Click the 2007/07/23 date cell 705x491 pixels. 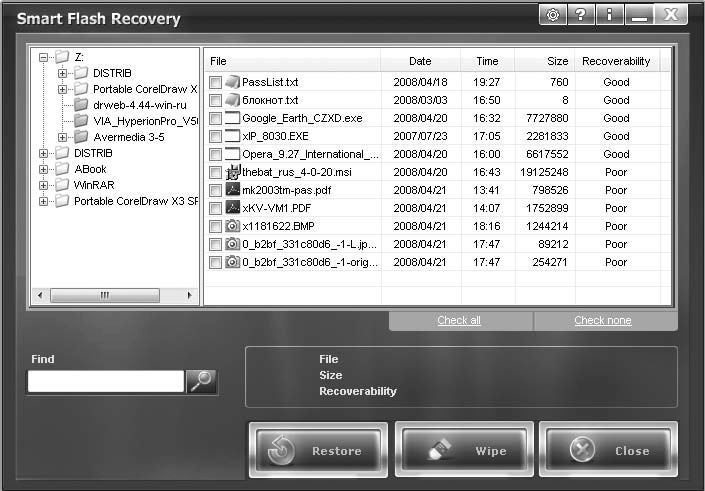click(420, 136)
